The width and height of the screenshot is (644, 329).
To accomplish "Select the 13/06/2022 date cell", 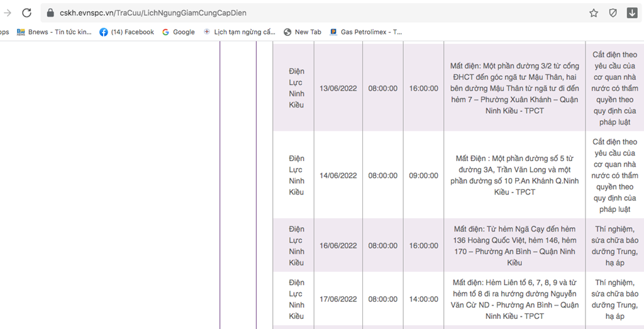I will pos(338,88).
